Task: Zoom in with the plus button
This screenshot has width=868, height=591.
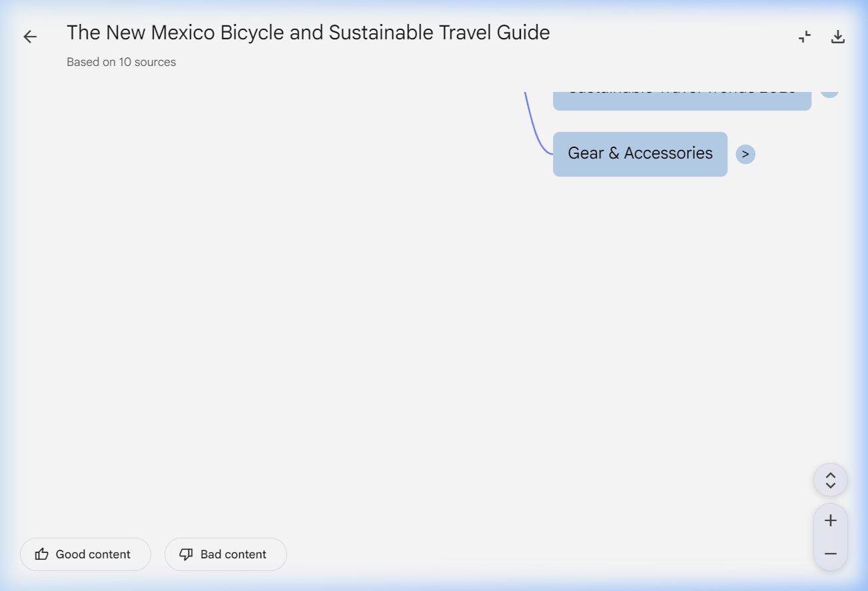Action: coord(830,520)
